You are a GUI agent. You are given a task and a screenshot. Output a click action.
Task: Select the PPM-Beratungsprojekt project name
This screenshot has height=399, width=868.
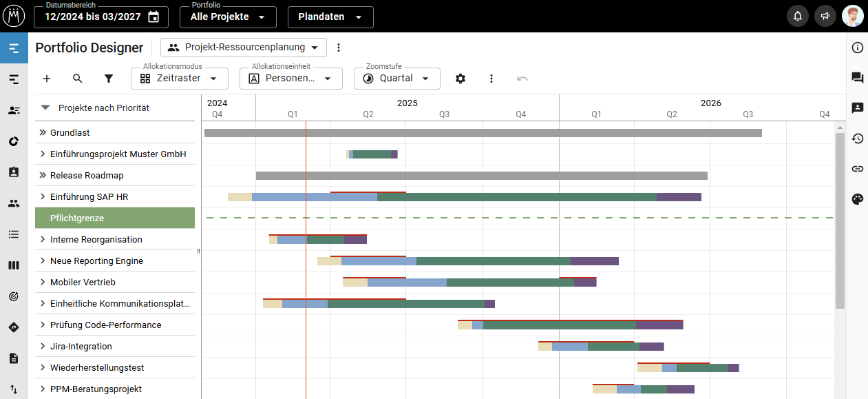[96, 389]
